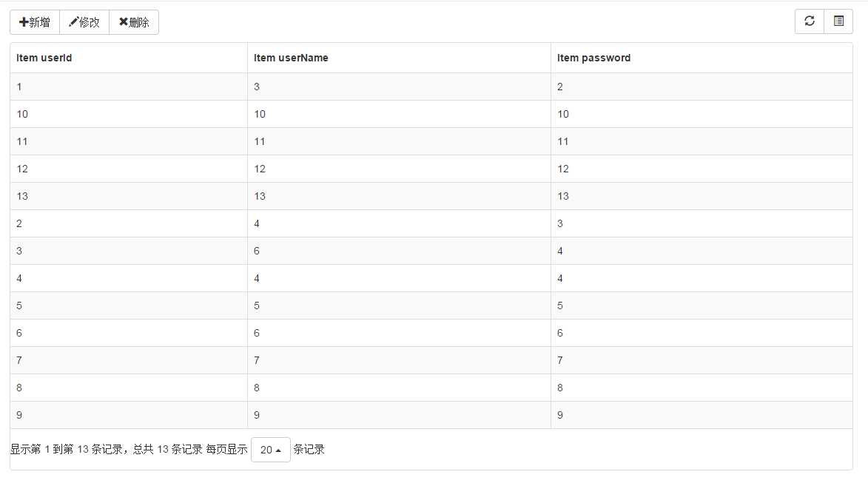Click the 删除 (delete) button
The width and height of the screenshot is (868, 483).
click(x=134, y=22)
